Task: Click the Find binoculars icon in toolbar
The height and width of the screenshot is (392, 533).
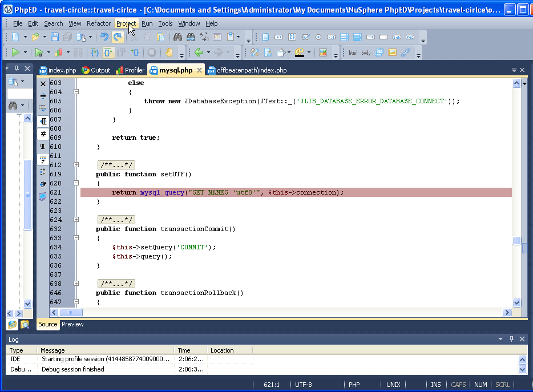Action: (x=177, y=37)
